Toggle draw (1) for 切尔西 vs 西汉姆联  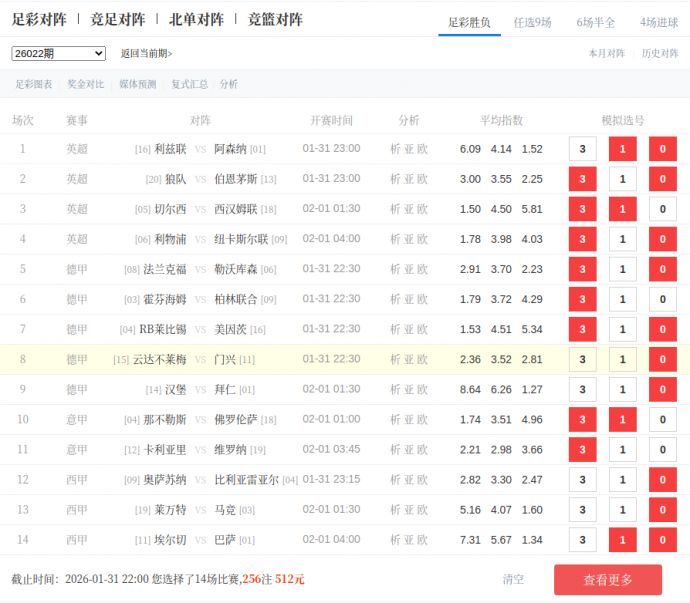pos(622,209)
